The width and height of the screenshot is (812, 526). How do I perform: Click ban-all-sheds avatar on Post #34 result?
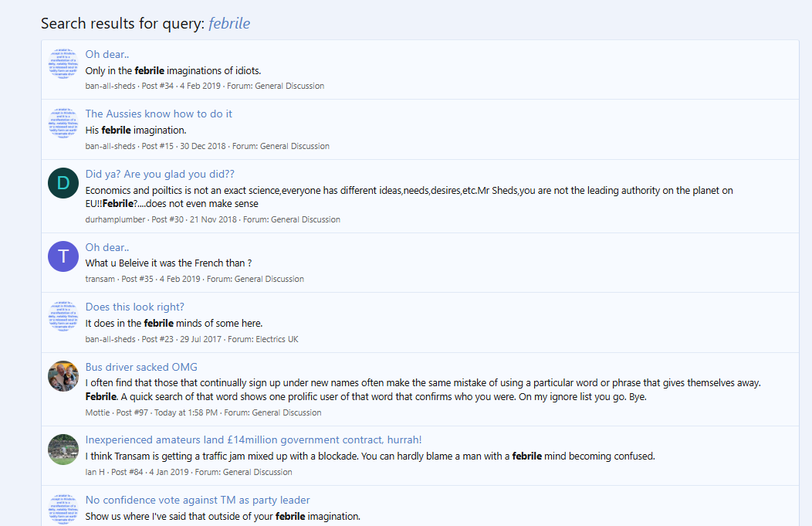(x=63, y=63)
